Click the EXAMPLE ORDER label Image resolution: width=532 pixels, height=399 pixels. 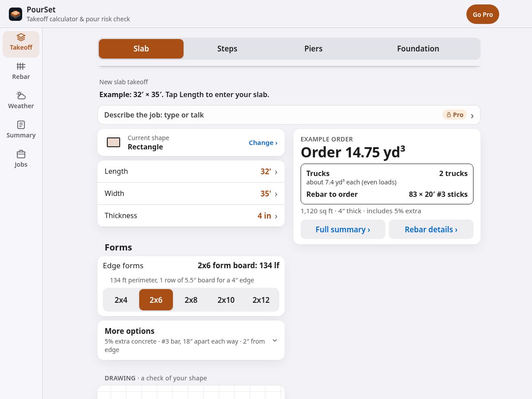point(327,139)
